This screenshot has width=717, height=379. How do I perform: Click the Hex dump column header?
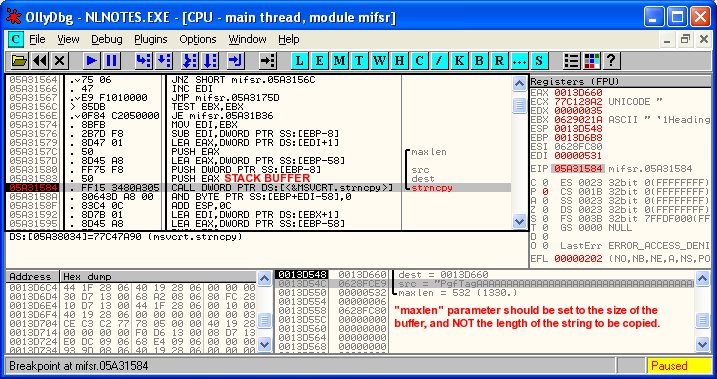[x=158, y=277]
